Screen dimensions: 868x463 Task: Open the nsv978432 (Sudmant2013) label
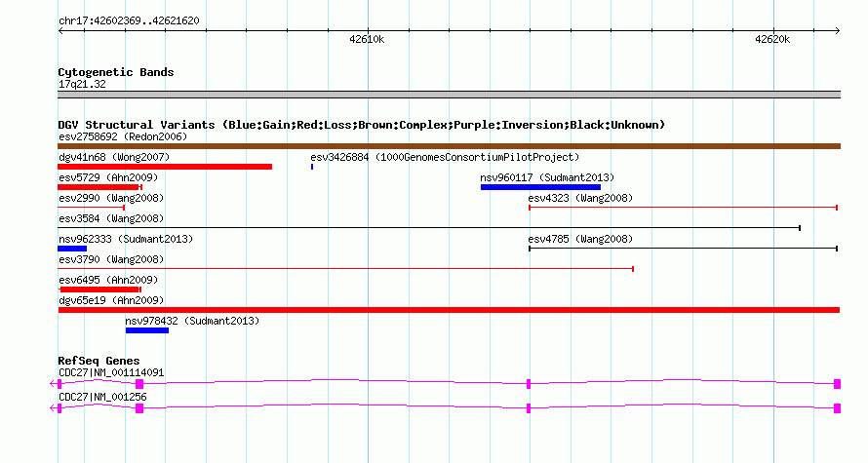pos(192,321)
